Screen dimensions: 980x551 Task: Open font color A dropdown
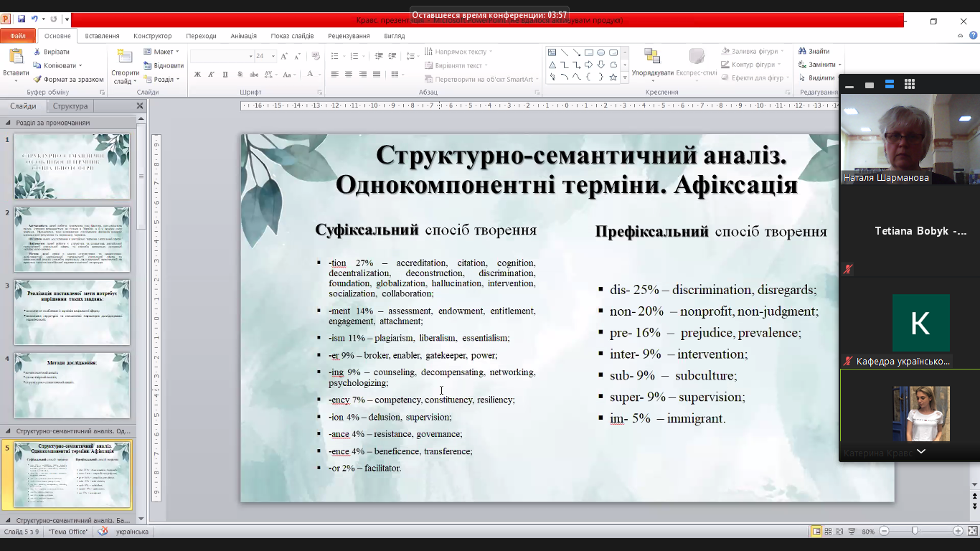click(x=320, y=74)
